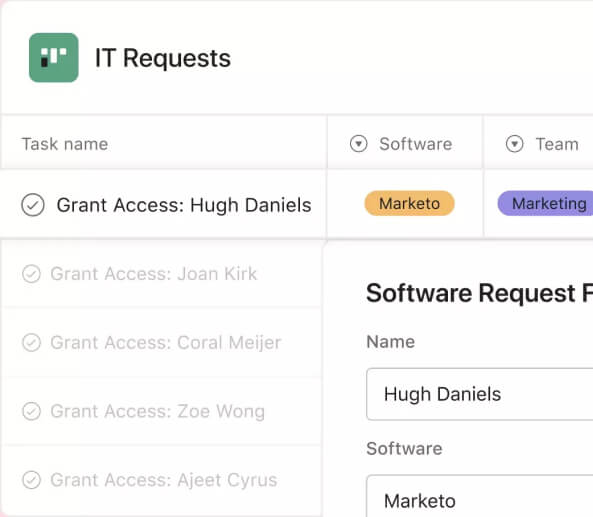Open Grant Access: Joan Kirk task
Screen dimensions: 593x517
coord(154,274)
